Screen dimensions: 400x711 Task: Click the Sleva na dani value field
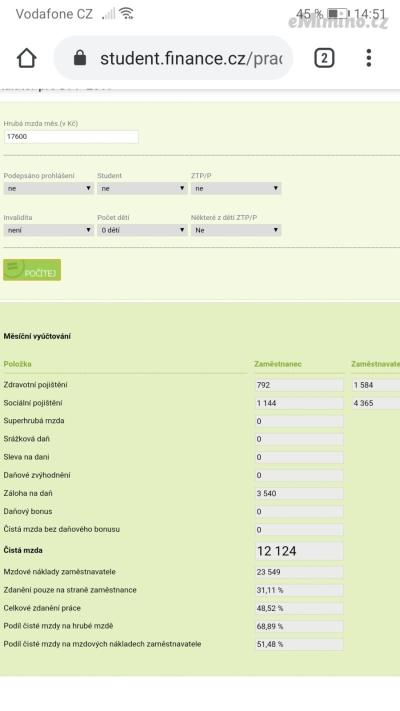click(299, 458)
